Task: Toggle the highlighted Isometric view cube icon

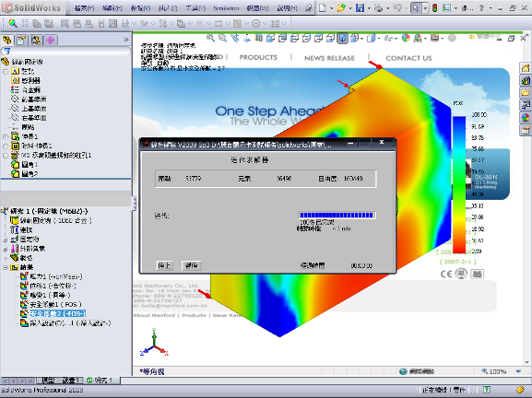Action: click(343, 39)
